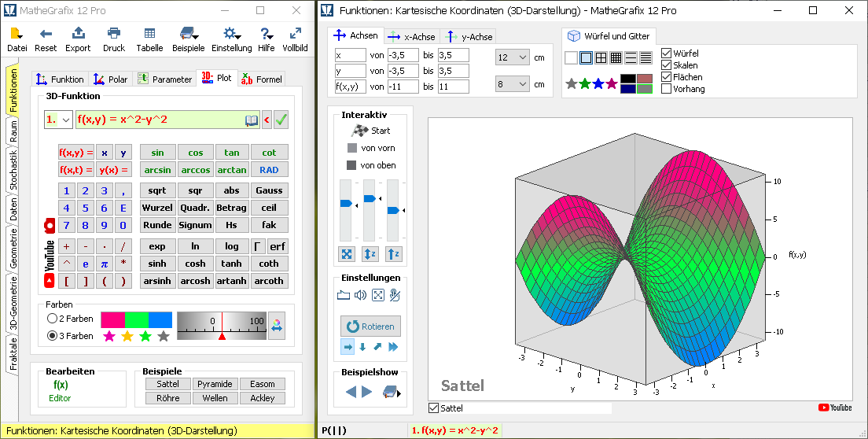Viewport: 868px width, 439px height.
Task: Click the x von -3,5 input field
Action: (x=403, y=55)
